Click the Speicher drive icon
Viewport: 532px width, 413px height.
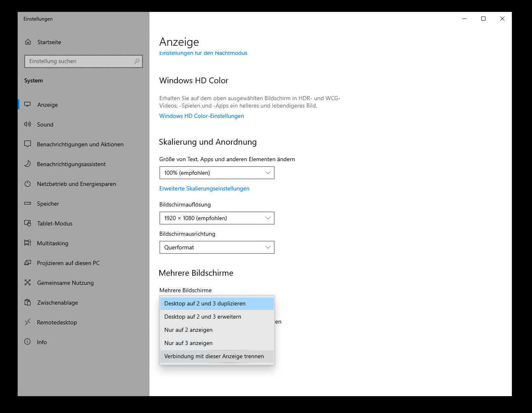28,203
